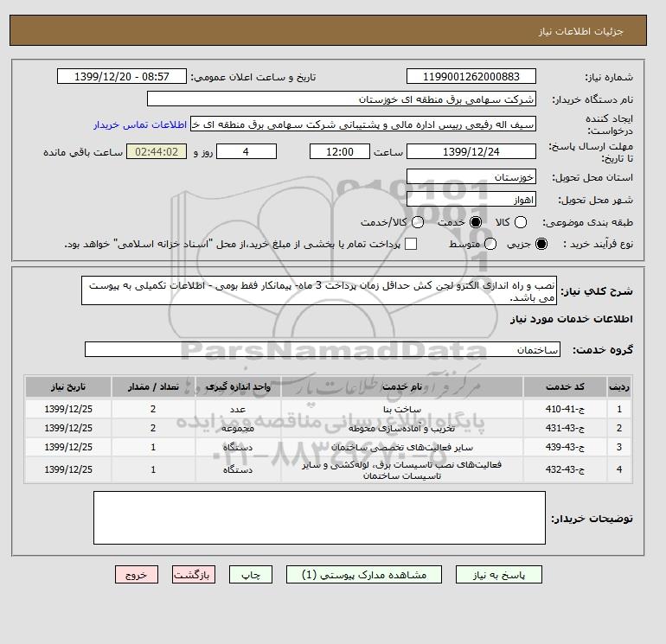
Task: Click the جزئیات اطلاعات نیاز page title
Action: point(580,31)
